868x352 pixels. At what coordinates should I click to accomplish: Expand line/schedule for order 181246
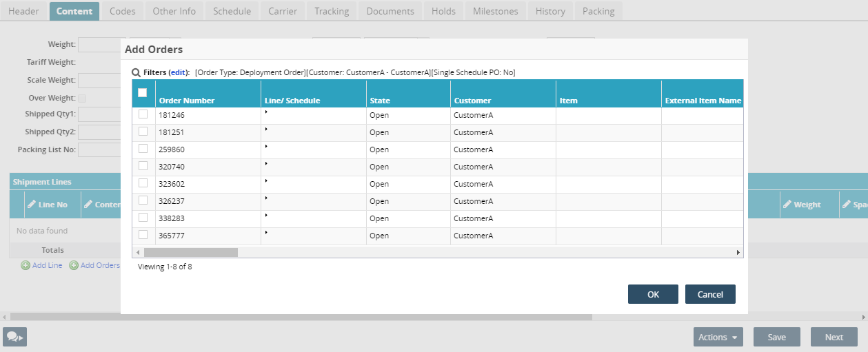[266, 112]
